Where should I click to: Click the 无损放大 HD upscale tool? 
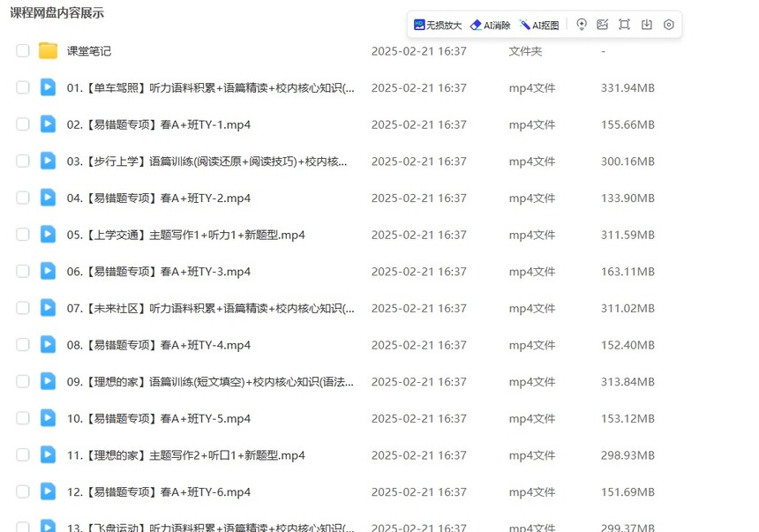click(438, 25)
